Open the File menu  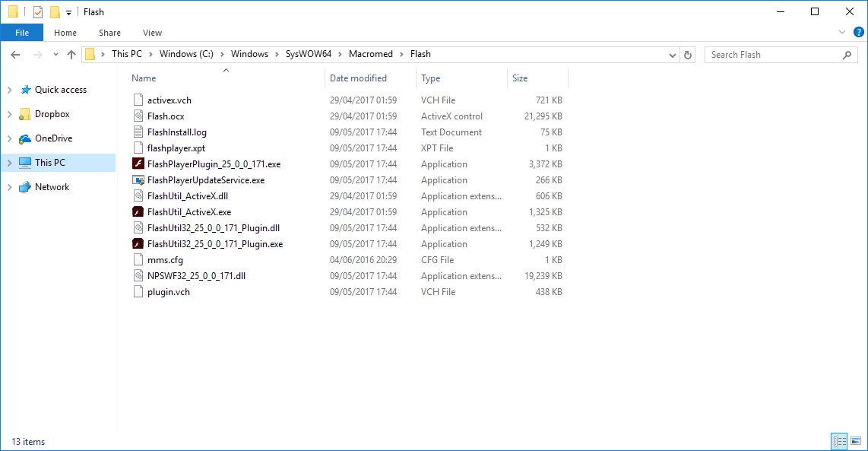pos(22,33)
